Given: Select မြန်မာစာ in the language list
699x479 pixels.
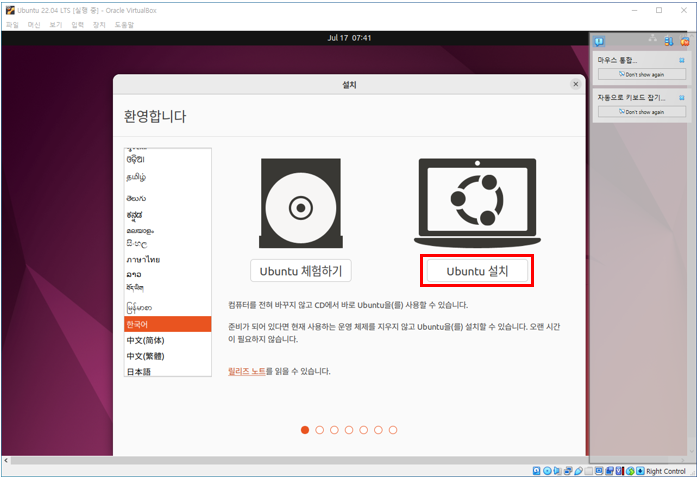Looking at the screenshot, I should tap(168, 307).
